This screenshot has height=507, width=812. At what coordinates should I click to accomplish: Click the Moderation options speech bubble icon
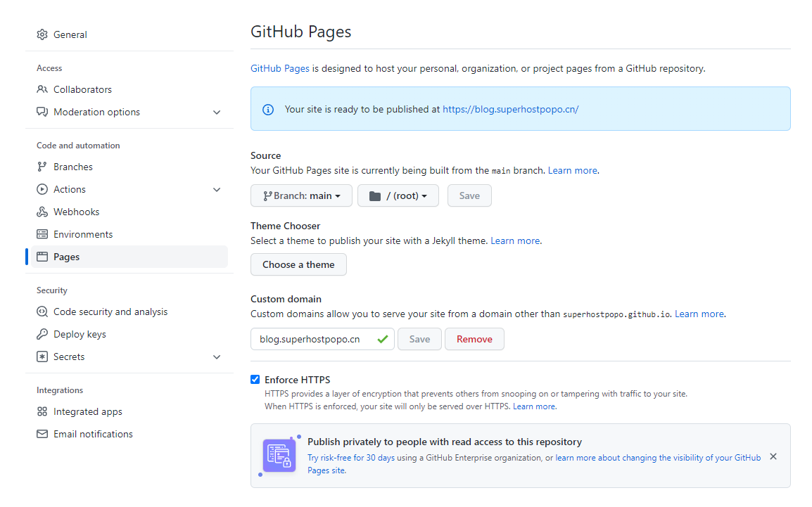pyautogui.click(x=42, y=112)
